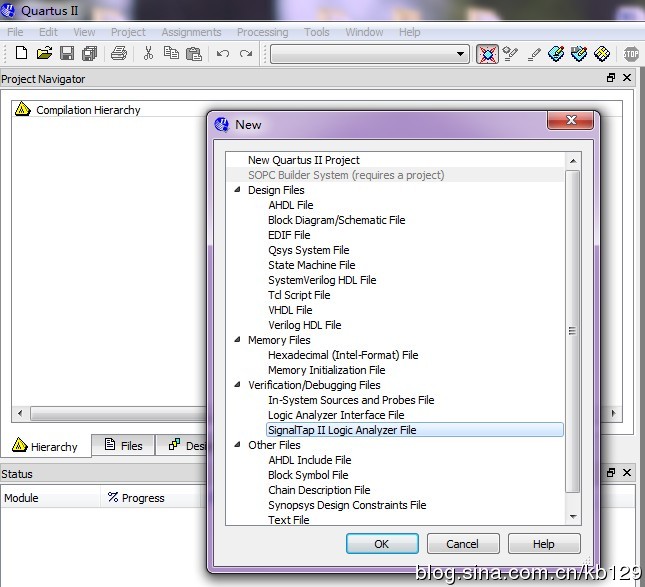Image resolution: width=645 pixels, height=587 pixels.
Task: Close the New dialog window
Action: [x=571, y=120]
